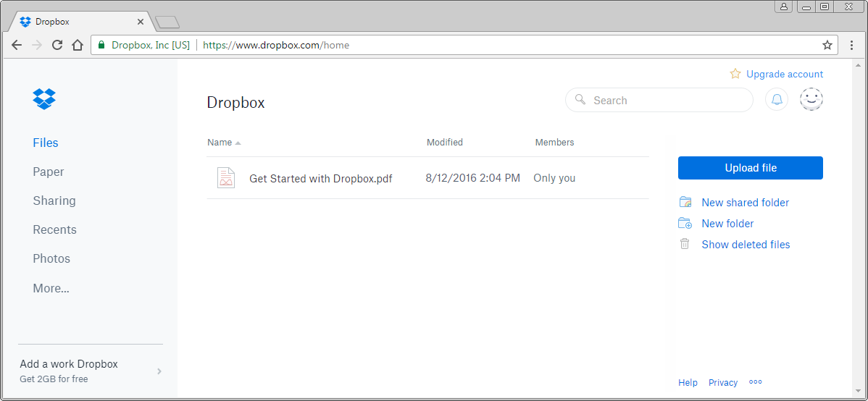Viewport: 868px width, 401px height.
Task: Click the Dropbox logo in the sidebar
Action: [x=44, y=98]
